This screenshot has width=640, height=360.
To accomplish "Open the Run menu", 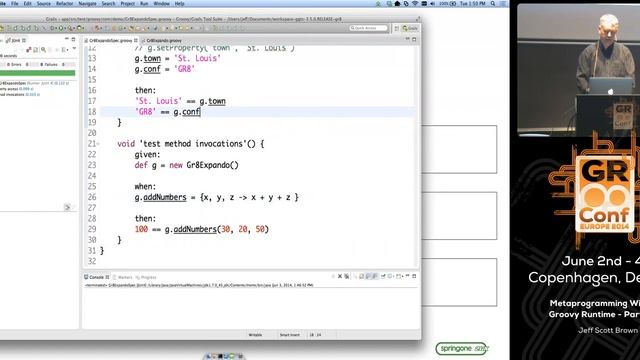I will (144, 3).
